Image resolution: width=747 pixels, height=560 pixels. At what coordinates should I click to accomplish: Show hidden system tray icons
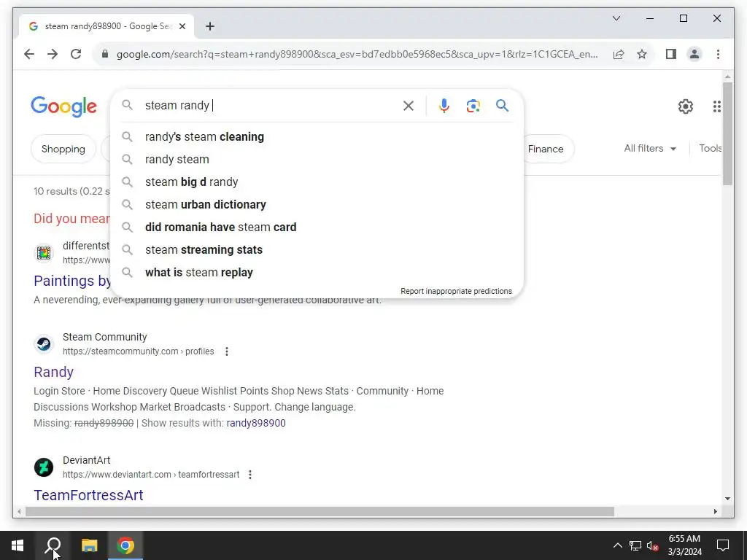617,545
